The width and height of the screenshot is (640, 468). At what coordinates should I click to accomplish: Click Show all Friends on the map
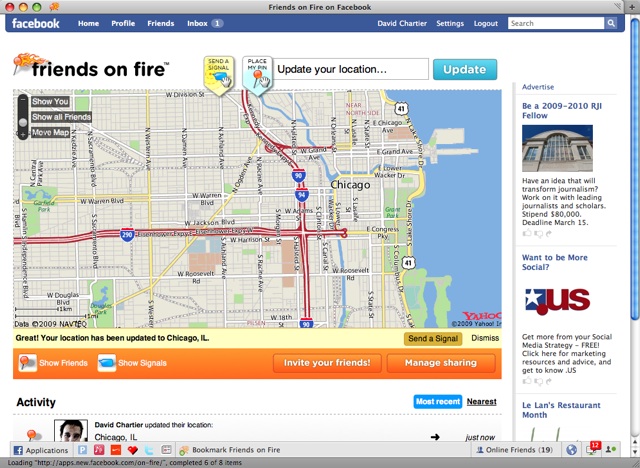pyautogui.click(x=61, y=117)
